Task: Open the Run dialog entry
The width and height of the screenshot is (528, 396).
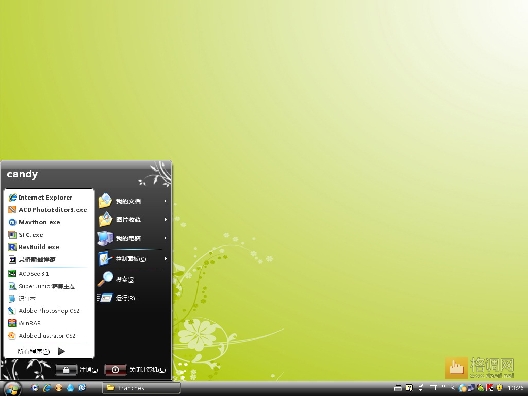Action: click(117, 298)
